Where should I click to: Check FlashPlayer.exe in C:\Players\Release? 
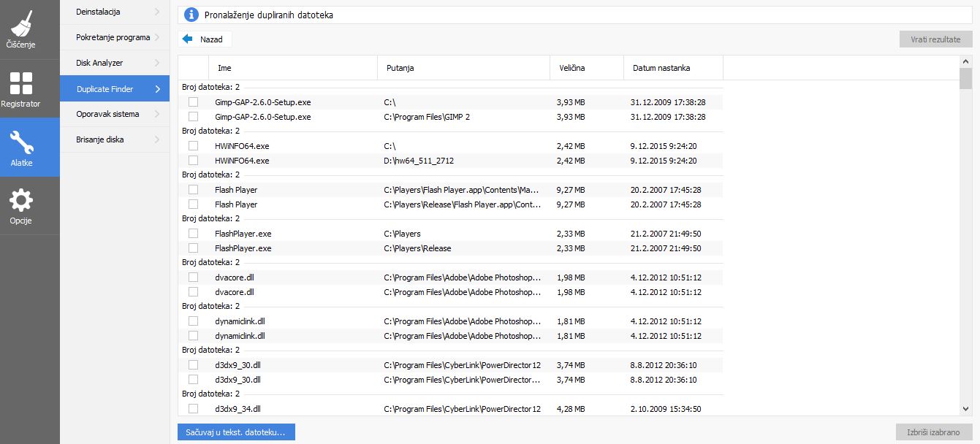tap(194, 248)
